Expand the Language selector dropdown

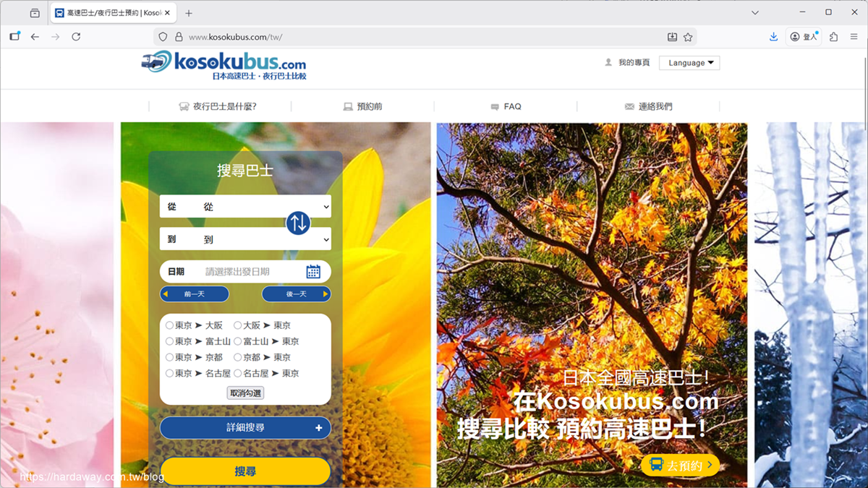(689, 63)
